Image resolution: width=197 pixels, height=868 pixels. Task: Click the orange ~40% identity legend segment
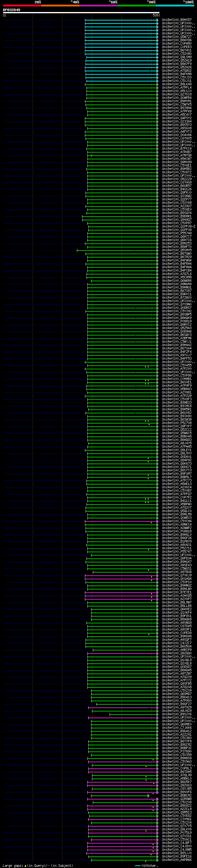tap(60, 6)
